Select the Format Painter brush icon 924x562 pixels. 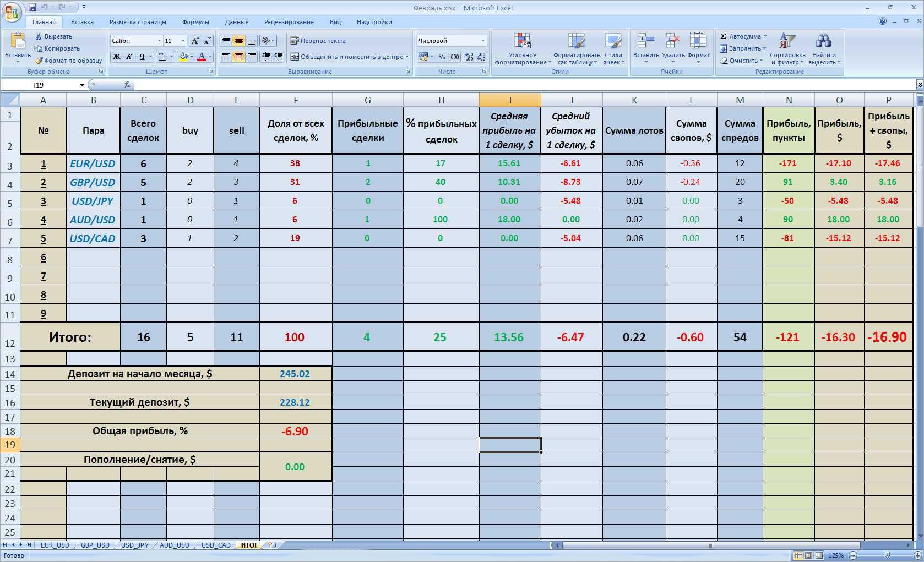click(39, 61)
